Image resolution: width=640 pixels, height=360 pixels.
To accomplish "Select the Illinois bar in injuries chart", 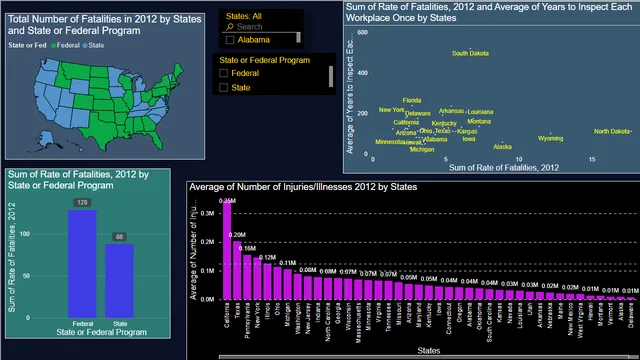I will (267, 282).
